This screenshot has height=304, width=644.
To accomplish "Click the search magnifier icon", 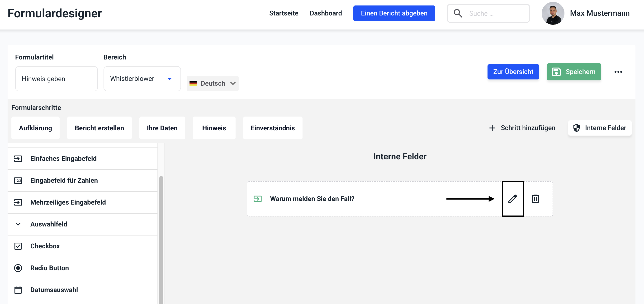I will point(458,13).
